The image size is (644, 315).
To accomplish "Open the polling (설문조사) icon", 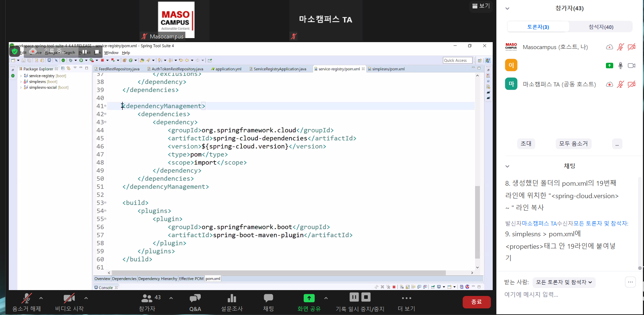I will coord(232,299).
